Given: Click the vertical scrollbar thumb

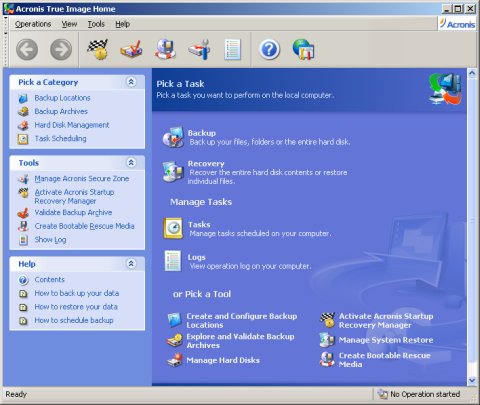Looking at the screenshot, I should click(472, 220).
